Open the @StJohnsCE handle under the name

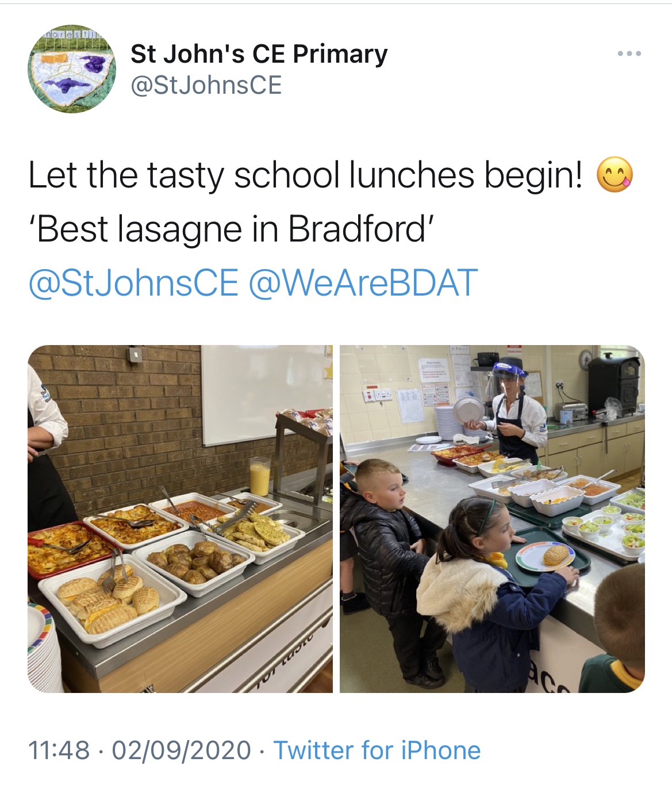pyautogui.click(x=206, y=85)
